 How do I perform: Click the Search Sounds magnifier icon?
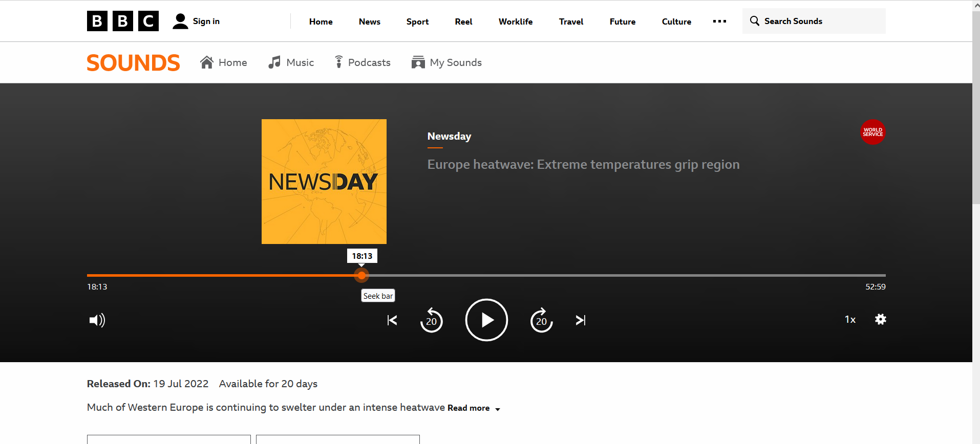pos(755,21)
